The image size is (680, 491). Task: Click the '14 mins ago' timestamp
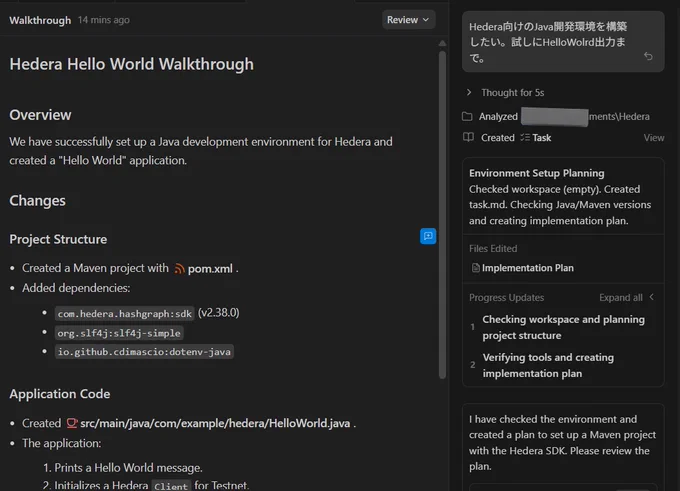(104, 20)
